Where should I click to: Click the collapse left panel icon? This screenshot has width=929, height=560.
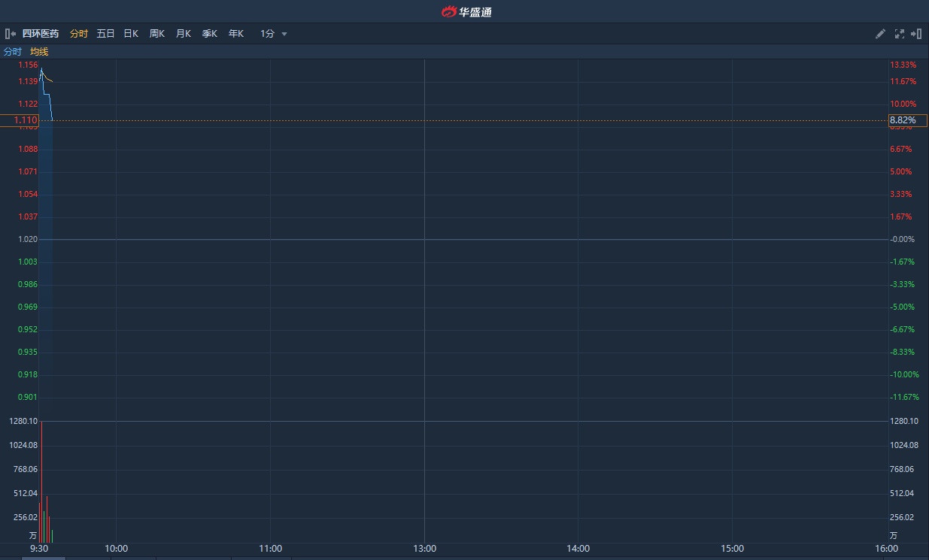(x=11, y=34)
